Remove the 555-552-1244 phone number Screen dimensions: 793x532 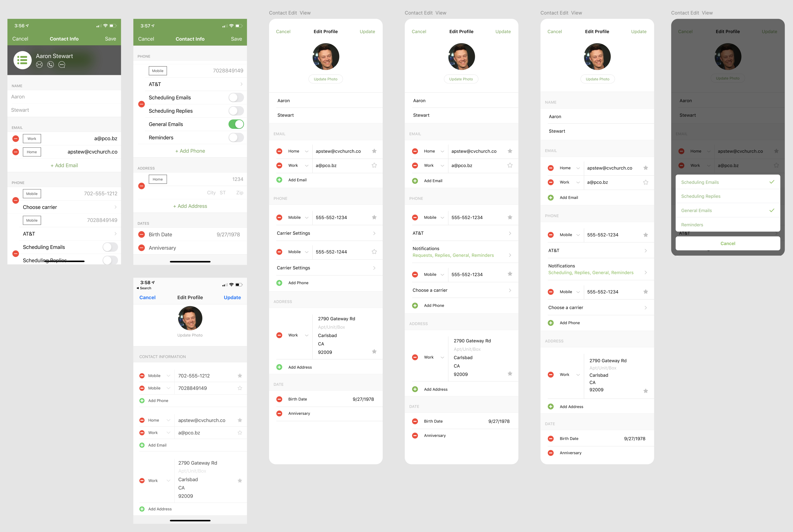pyautogui.click(x=279, y=252)
